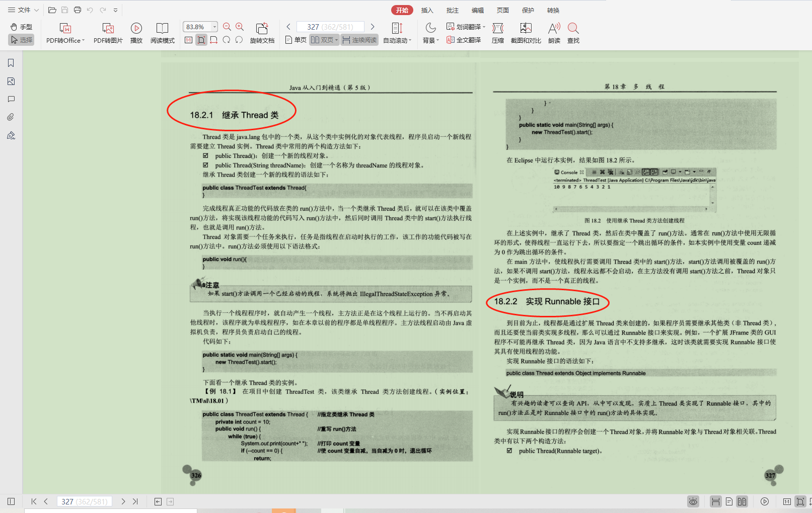Screen dimensions: 812x513
Task: Click the fit width icon
Action: [x=214, y=40]
